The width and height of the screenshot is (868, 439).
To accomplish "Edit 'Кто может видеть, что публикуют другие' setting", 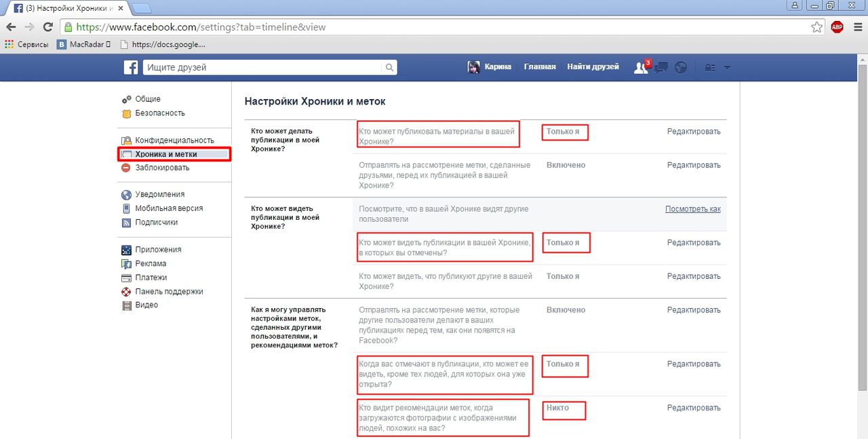I will point(694,276).
